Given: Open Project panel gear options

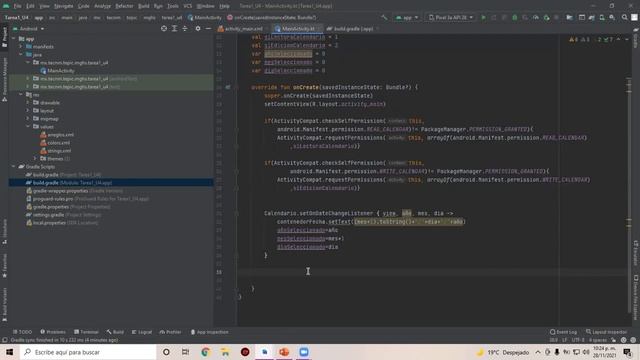Looking at the screenshot, I should pos(198,29).
